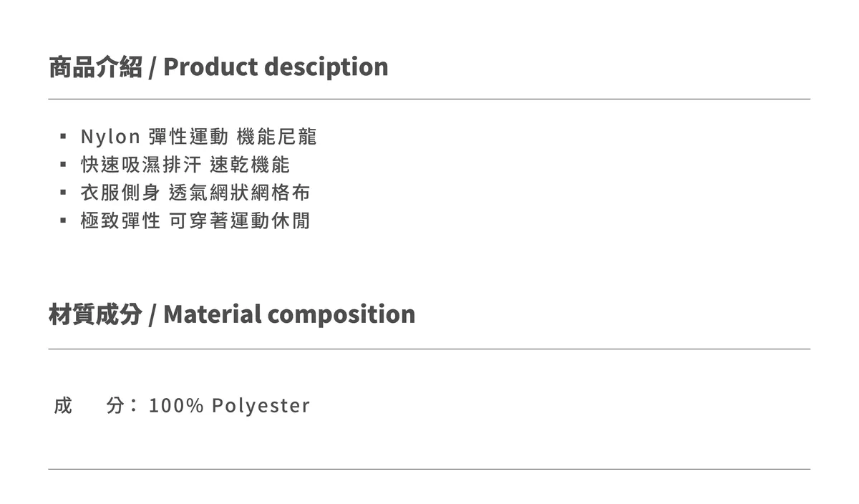Click the text 速乾機能

pos(250,165)
